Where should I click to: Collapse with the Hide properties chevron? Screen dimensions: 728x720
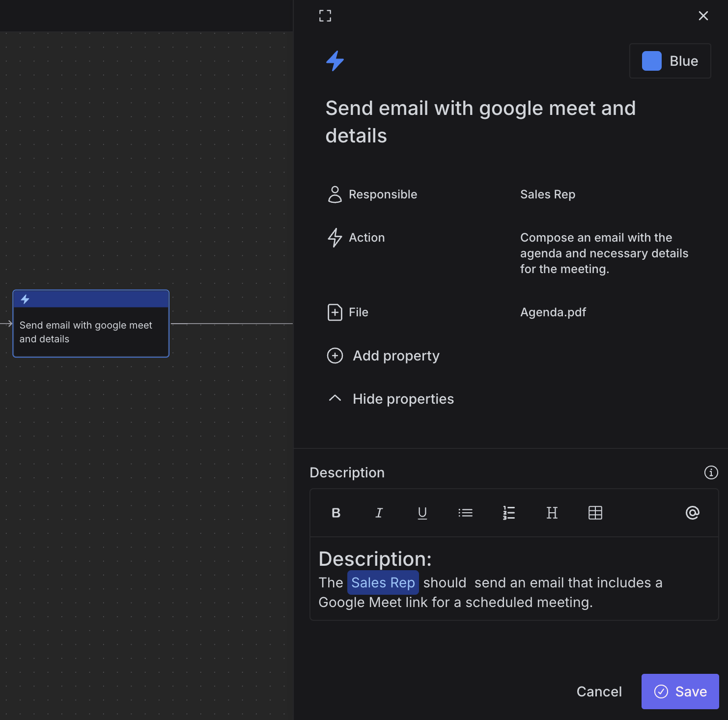(335, 398)
